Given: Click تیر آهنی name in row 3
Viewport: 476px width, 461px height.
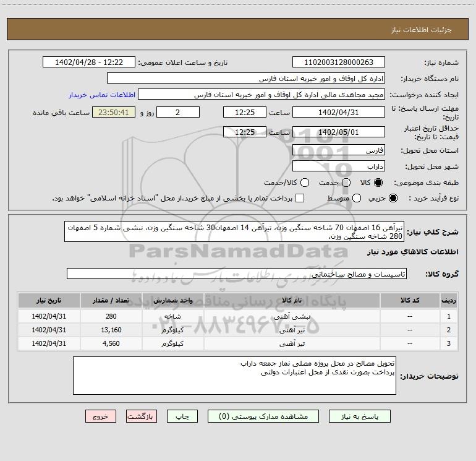Looking at the screenshot, I should [x=292, y=343].
